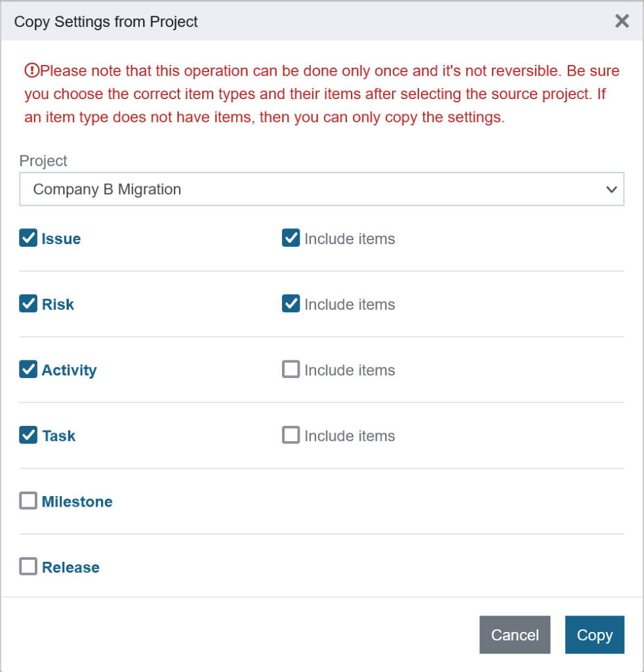Click the Cancel button
Screen dimensions: 644x672
[515, 635]
